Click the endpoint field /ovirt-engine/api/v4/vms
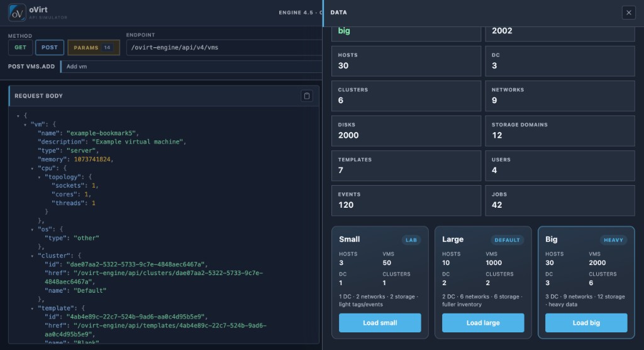 tap(225, 47)
